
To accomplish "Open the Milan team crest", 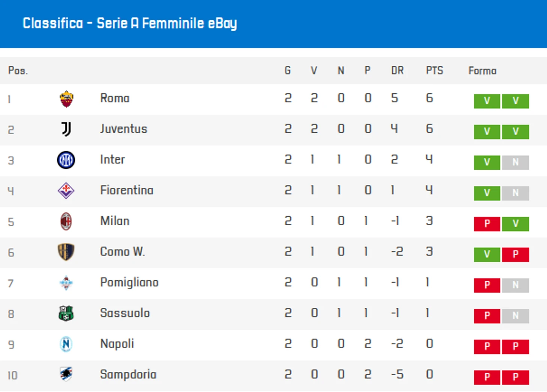I will coord(66,221).
